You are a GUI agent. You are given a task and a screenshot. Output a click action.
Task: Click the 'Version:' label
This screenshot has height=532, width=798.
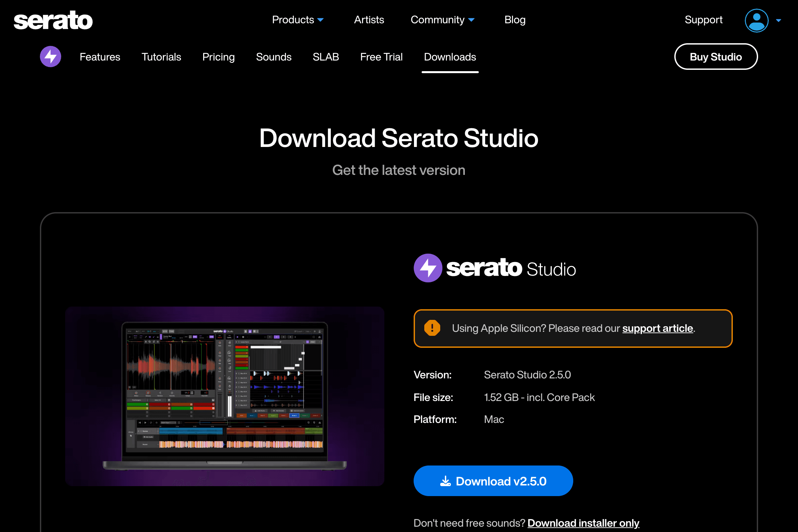point(433,375)
